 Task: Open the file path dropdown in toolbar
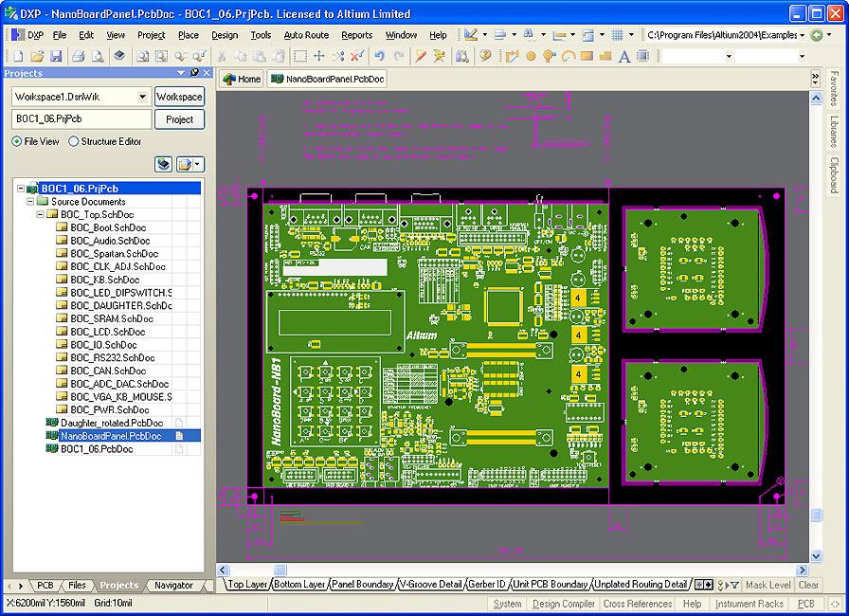pos(803,35)
